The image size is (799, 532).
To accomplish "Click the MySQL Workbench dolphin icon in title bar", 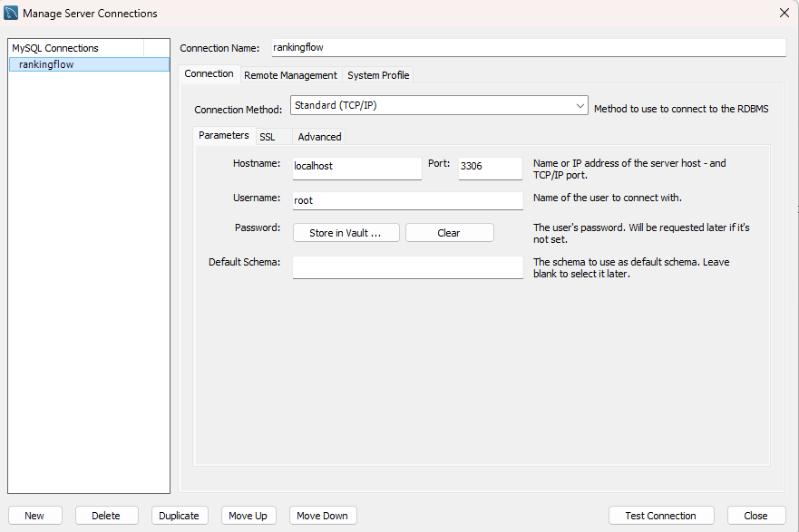I will click(x=11, y=13).
